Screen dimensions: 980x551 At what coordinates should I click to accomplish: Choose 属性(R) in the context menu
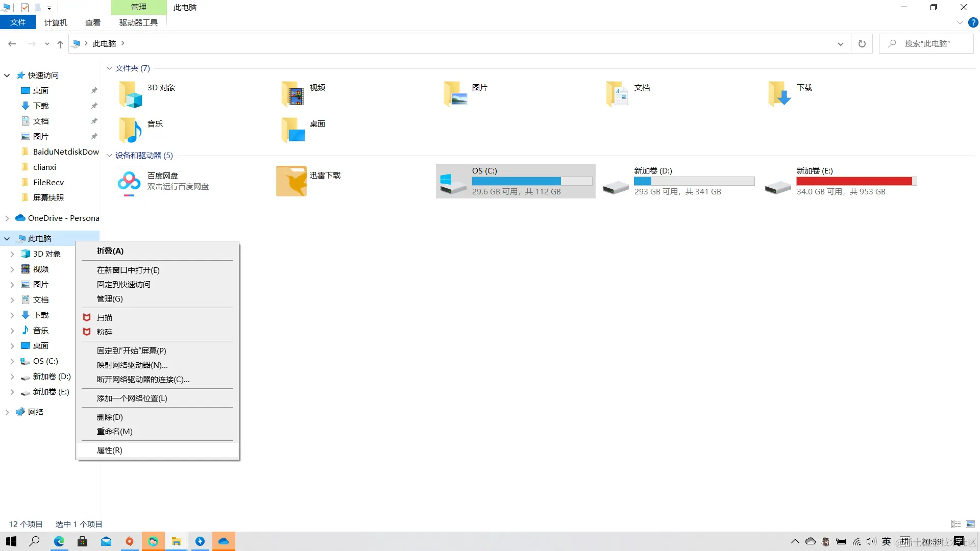click(109, 450)
